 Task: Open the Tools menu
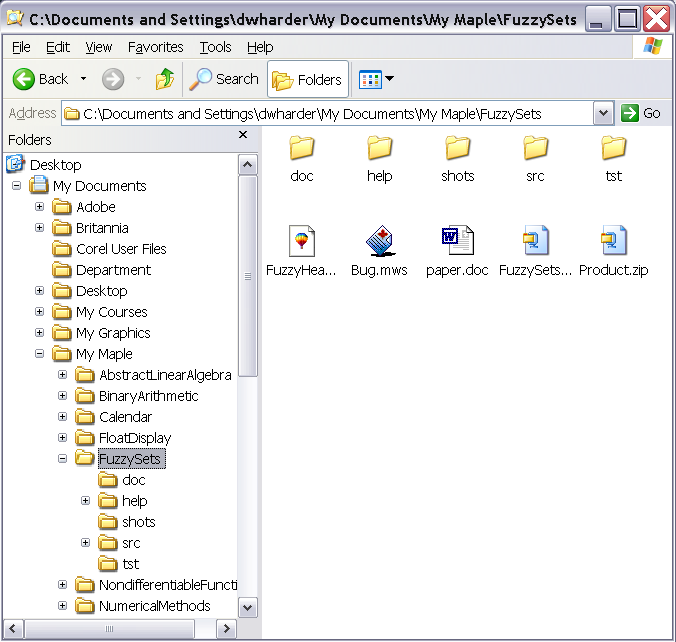coord(215,47)
